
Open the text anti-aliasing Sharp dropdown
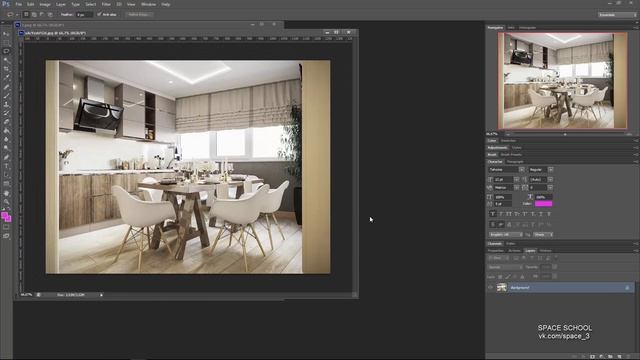[x=543, y=235]
